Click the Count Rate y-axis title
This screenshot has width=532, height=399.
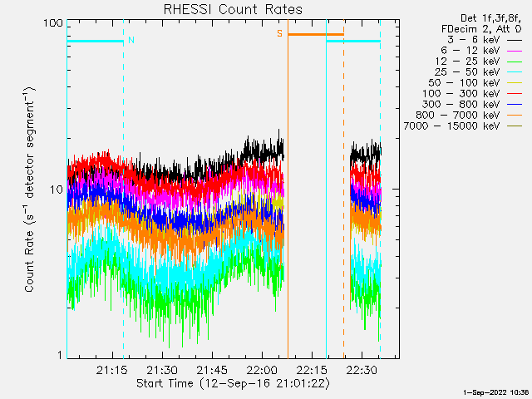30,190
